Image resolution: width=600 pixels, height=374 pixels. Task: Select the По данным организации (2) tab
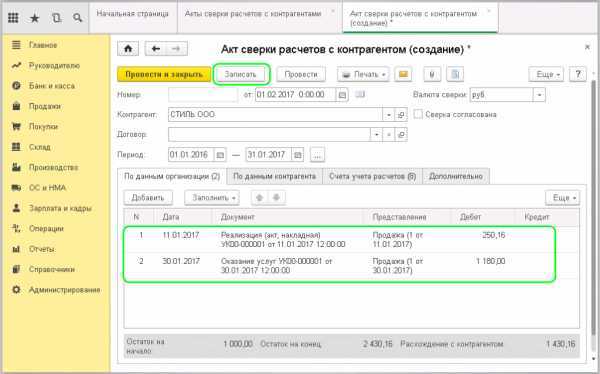172,176
